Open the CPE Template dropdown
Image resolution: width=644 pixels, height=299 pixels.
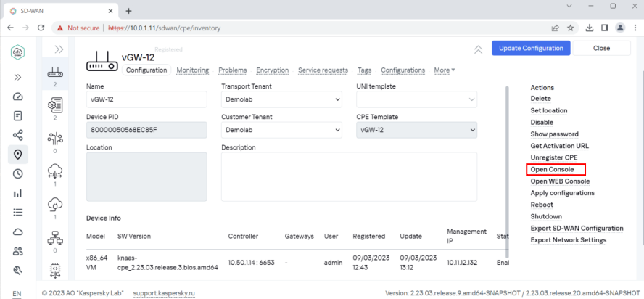416,130
